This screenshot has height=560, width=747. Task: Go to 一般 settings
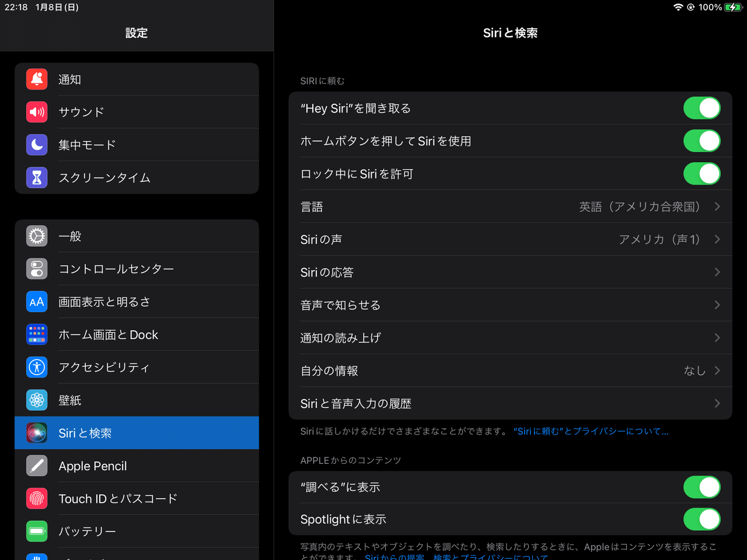pos(137,236)
